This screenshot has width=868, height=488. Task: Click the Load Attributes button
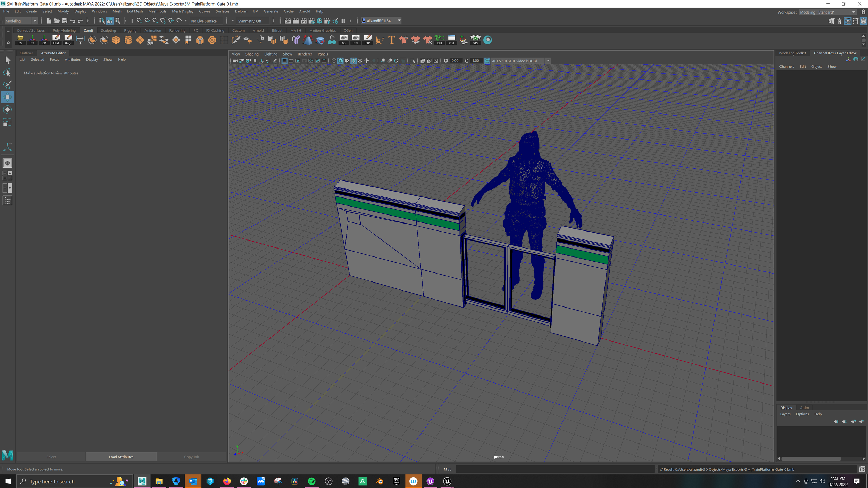pos(121,457)
